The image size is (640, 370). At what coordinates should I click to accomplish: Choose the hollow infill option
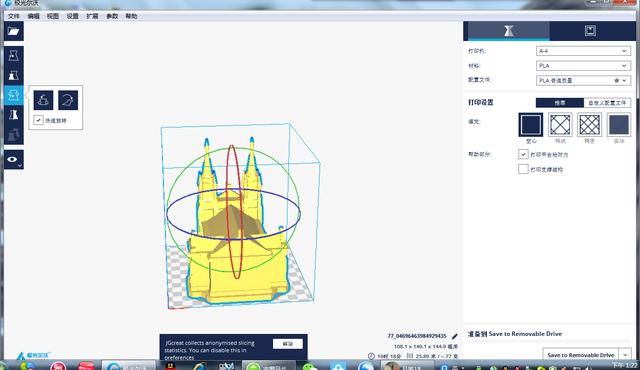pos(531,125)
